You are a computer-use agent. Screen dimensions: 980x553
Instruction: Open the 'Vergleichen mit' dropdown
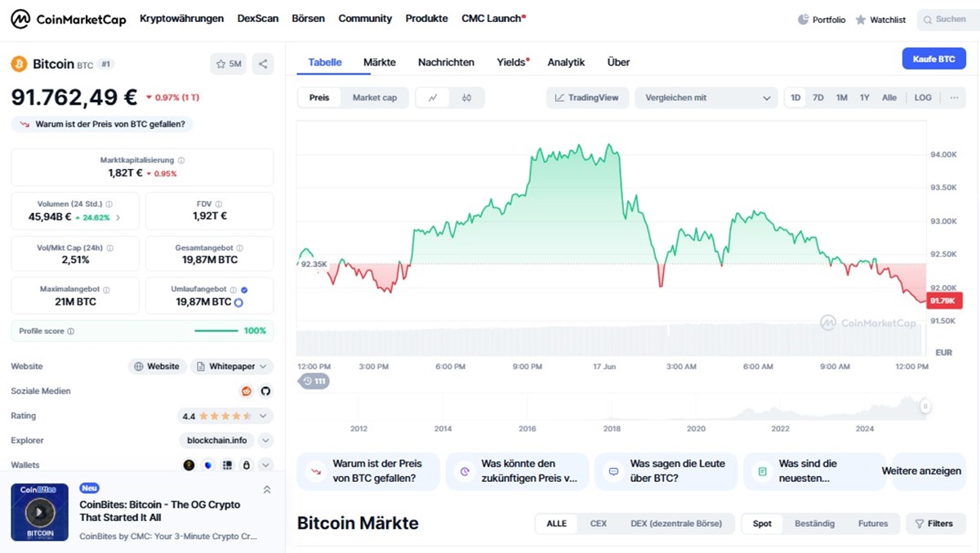click(x=706, y=98)
